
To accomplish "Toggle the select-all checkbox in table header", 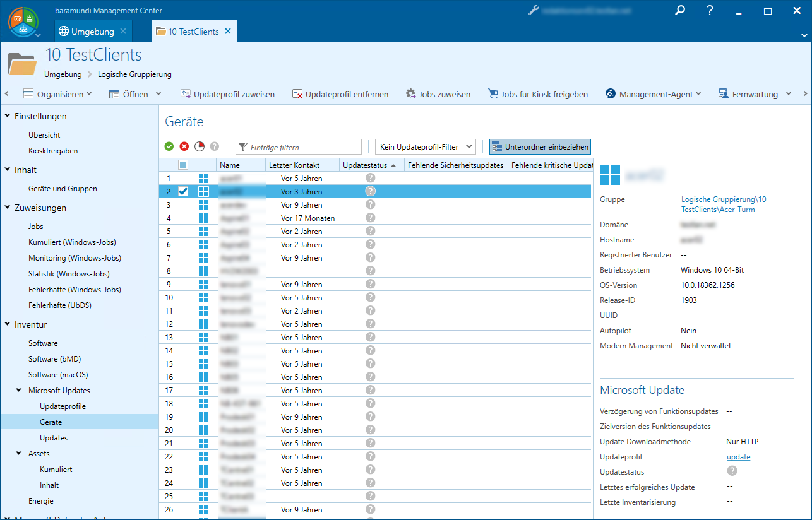I will click(x=183, y=165).
